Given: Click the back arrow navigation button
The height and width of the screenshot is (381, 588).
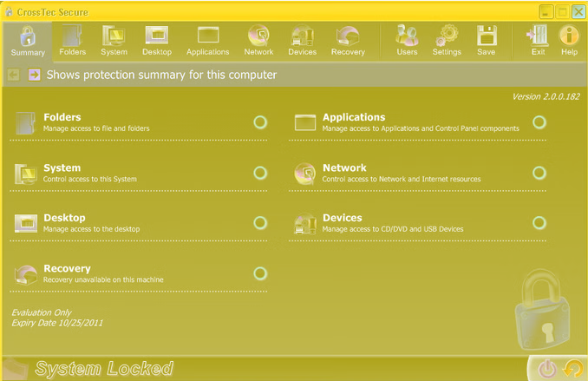Looking at the screenshot, I should tap(14, 75).
